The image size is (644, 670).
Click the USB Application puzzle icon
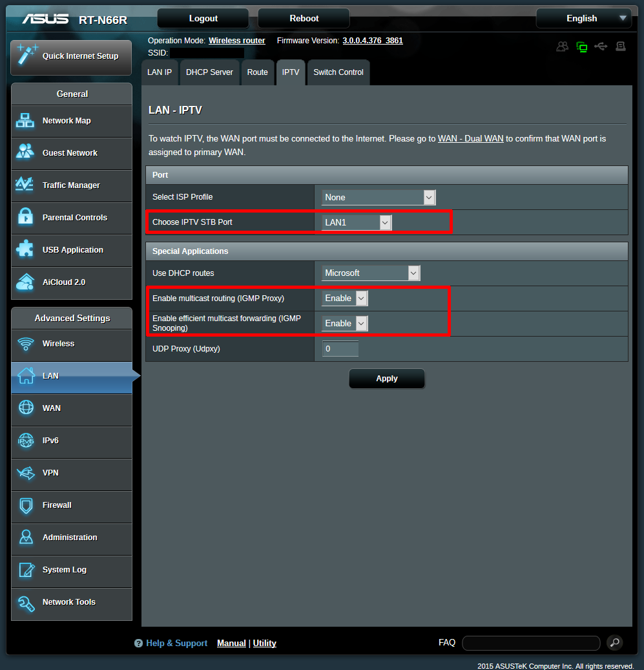25,249
